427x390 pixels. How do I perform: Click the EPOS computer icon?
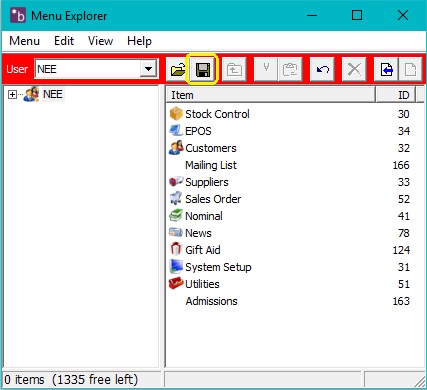point(176,130)
